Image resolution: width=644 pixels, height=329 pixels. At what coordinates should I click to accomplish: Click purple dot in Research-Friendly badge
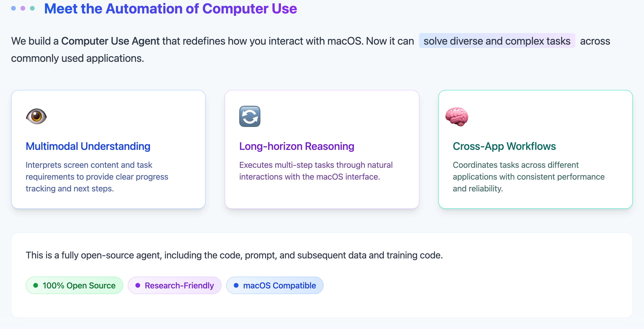(138, 285)
